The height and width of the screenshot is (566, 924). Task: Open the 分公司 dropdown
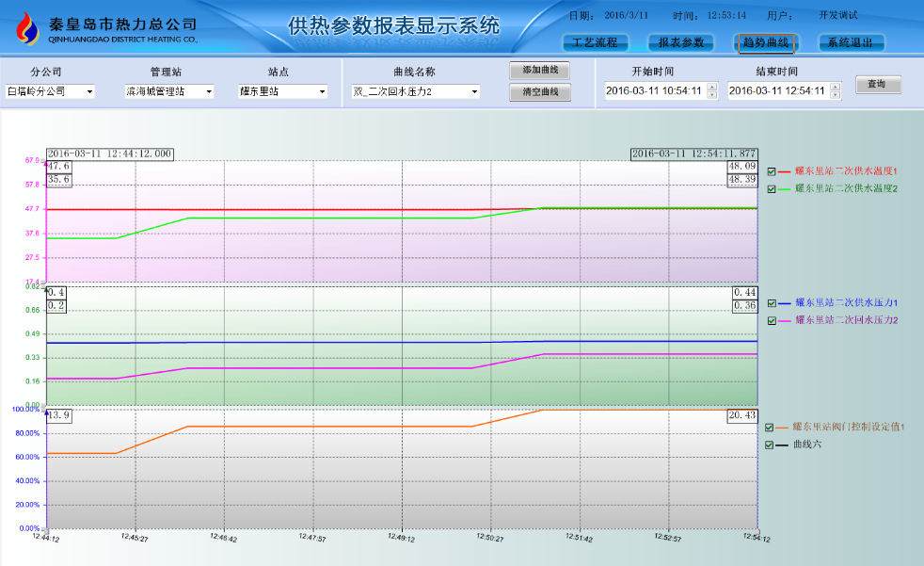pos(50,91)
